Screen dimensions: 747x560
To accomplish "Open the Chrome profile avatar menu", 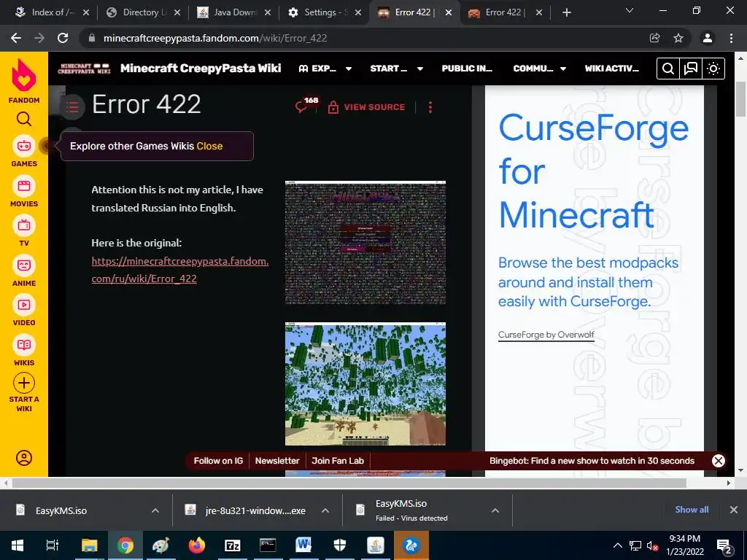I will pyautogui.click(x=708, y=38).
